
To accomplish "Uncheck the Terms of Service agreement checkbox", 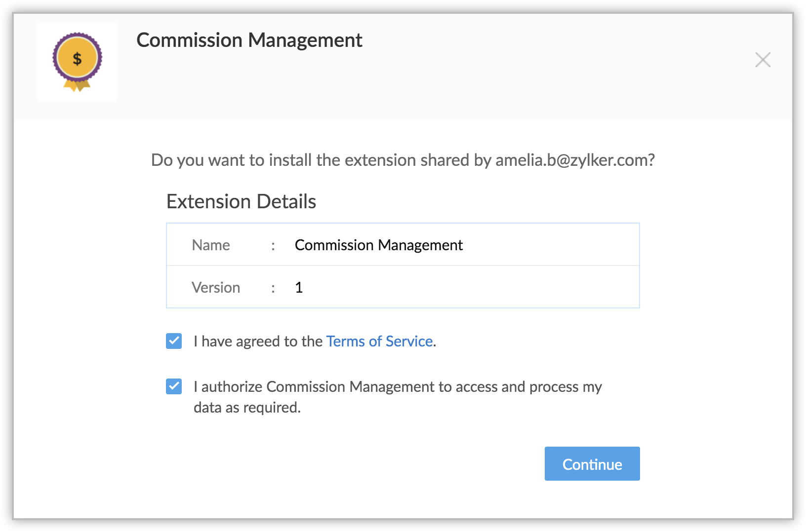I will 174,341.
